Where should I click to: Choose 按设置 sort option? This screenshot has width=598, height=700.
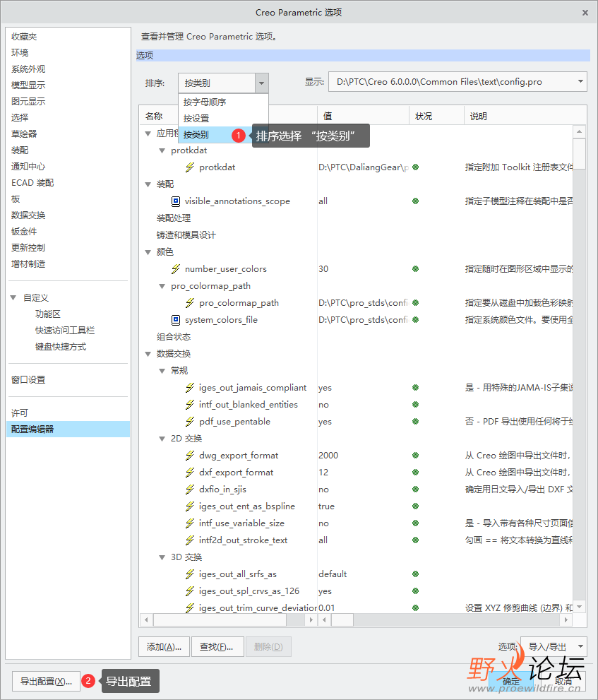(223, 118)
